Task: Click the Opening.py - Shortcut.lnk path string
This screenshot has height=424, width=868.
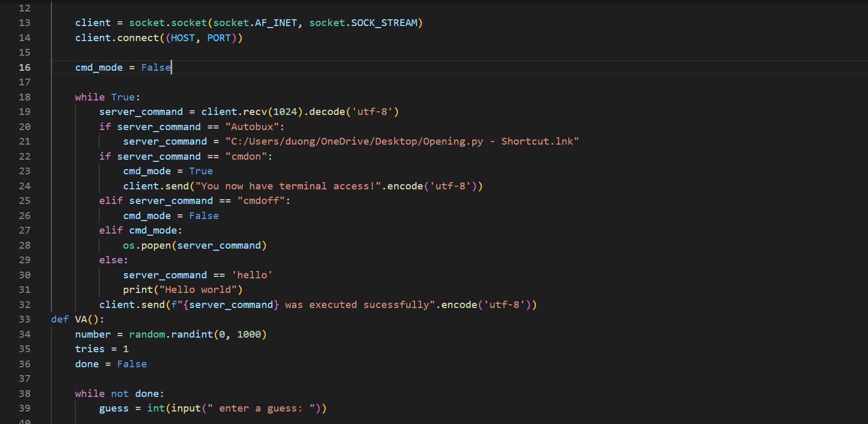Action: [402, 142]
